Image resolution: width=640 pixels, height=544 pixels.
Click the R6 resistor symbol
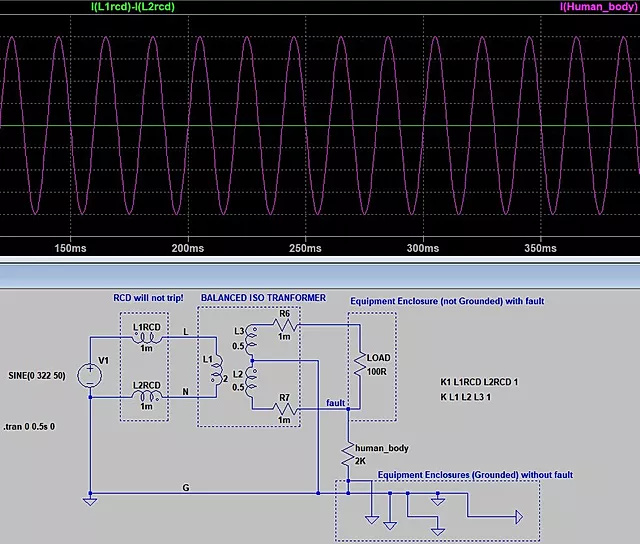pos(285,325)
